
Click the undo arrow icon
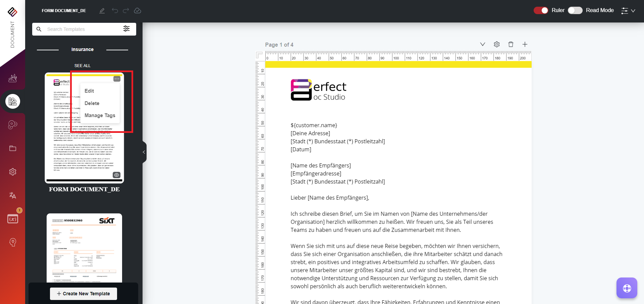point(115,11)
